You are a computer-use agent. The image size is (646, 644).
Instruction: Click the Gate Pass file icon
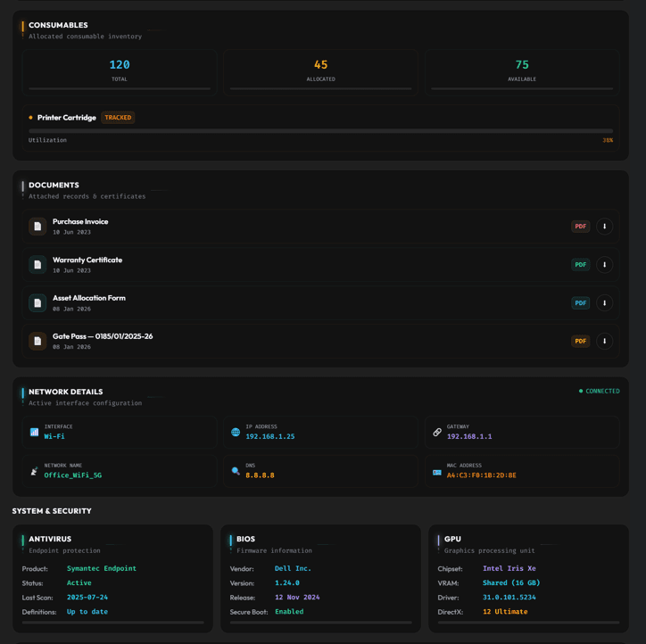(x=37, y=341)
